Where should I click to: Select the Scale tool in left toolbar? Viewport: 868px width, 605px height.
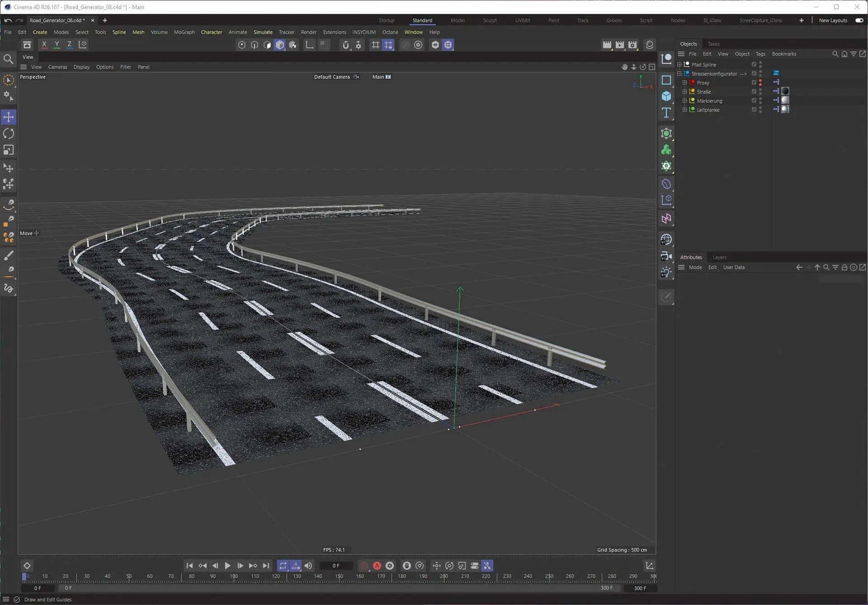pyautogui.click(x=9, y=150)
